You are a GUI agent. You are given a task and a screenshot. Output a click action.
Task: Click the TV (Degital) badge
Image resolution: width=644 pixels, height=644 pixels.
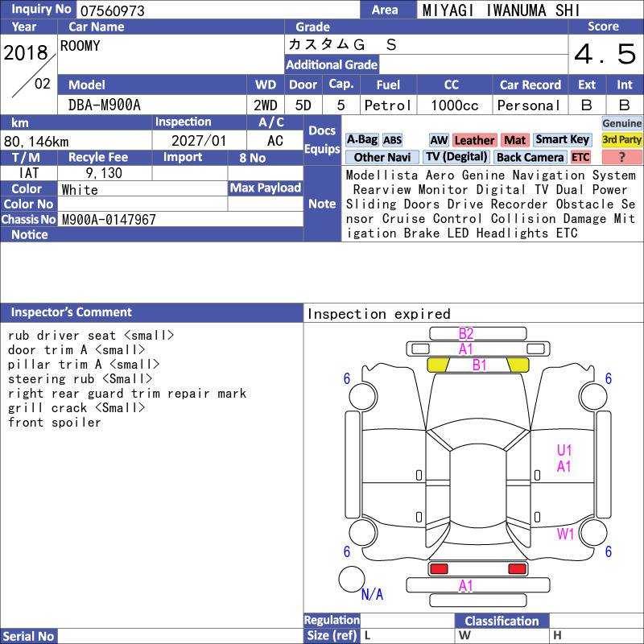(456, 157)
